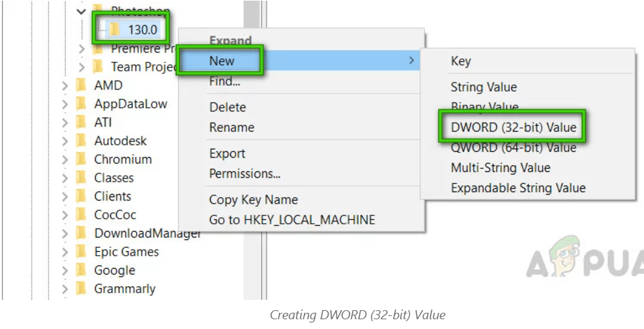Click the AMD folder icon
Image resolution: width=644 pixels, height=329 pixels.
81,85
